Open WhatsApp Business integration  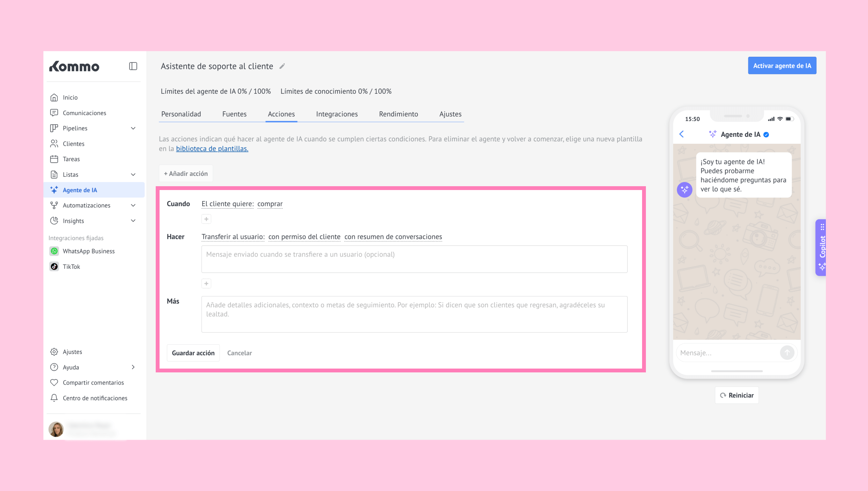tap(88, 251)
